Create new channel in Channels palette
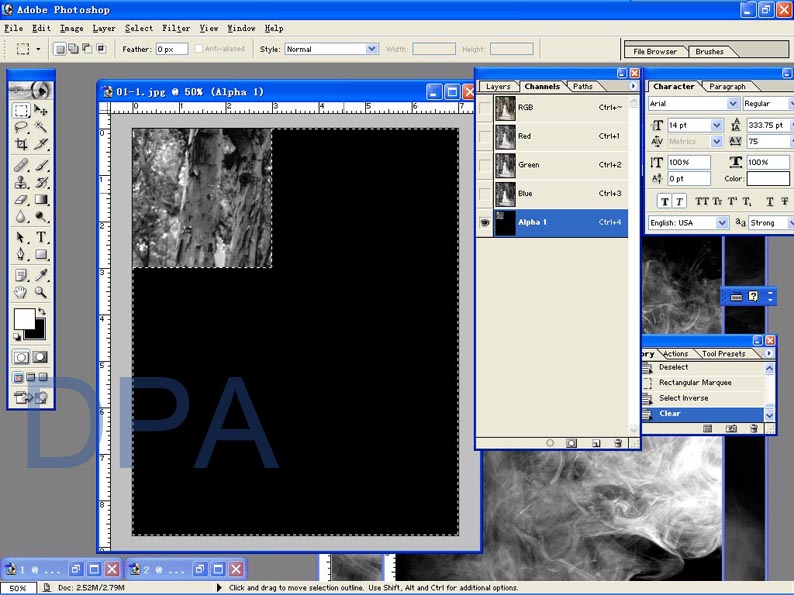 coord(596,443)
